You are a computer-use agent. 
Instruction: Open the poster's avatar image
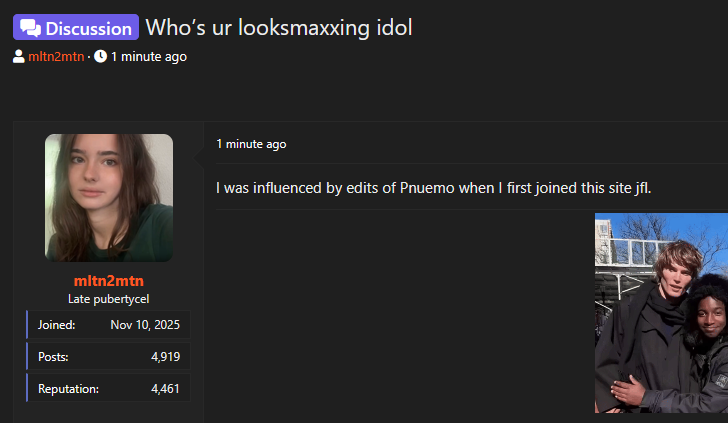click(109, 198)
